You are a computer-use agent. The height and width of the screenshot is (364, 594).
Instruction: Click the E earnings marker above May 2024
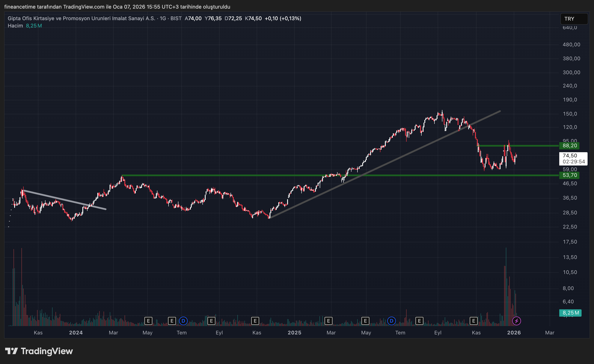tap(148, 321)
